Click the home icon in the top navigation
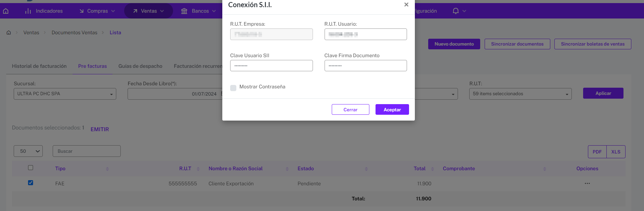The image size is (644, 211). [6, 11]
